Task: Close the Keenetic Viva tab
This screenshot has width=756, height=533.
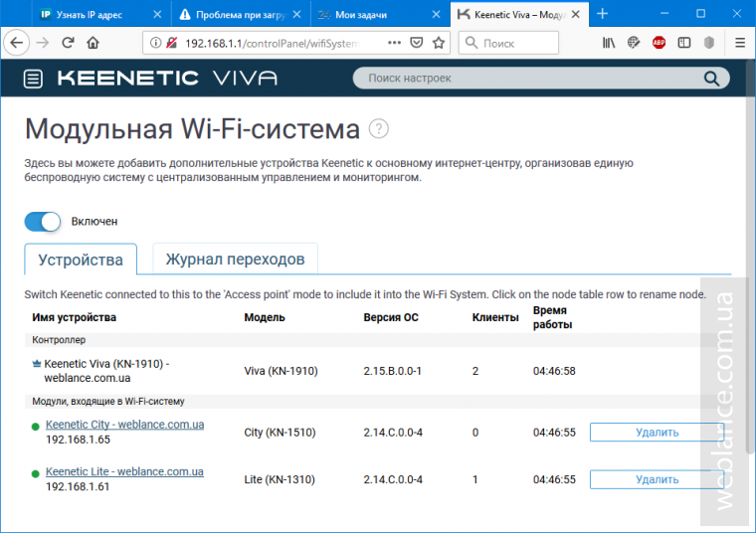Action: point(576,15)
